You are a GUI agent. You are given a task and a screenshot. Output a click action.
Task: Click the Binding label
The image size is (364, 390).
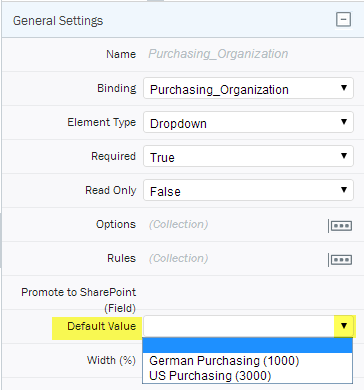click(x=117, y=88)
